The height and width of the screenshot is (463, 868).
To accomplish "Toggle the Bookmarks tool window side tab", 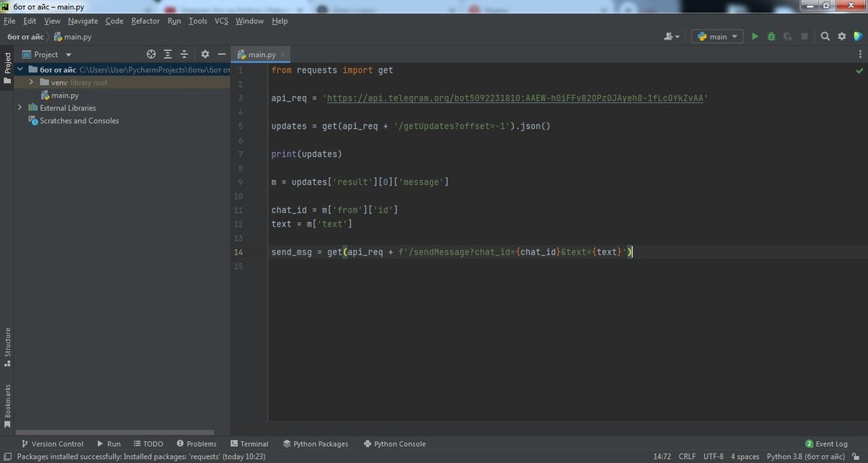I will [x=7, y=404].
